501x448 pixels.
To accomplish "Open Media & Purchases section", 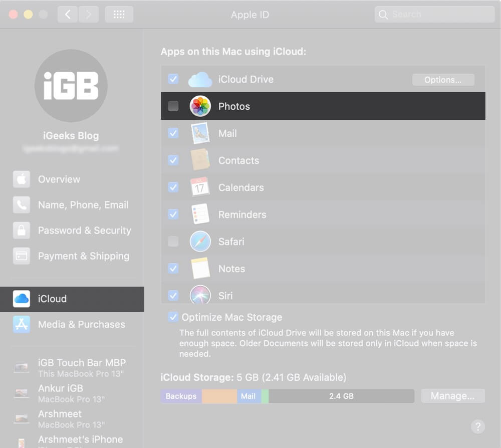I will tap(72, 324).
